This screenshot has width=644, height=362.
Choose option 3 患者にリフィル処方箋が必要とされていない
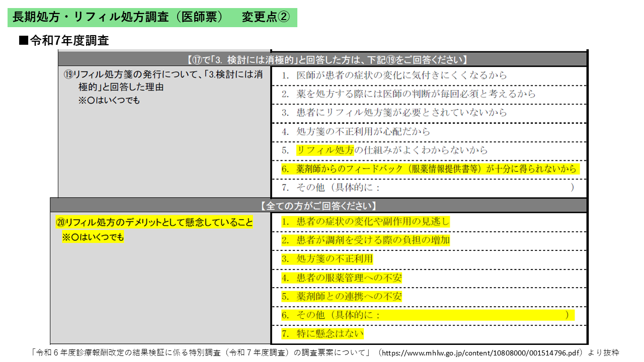tap(394, 113)
